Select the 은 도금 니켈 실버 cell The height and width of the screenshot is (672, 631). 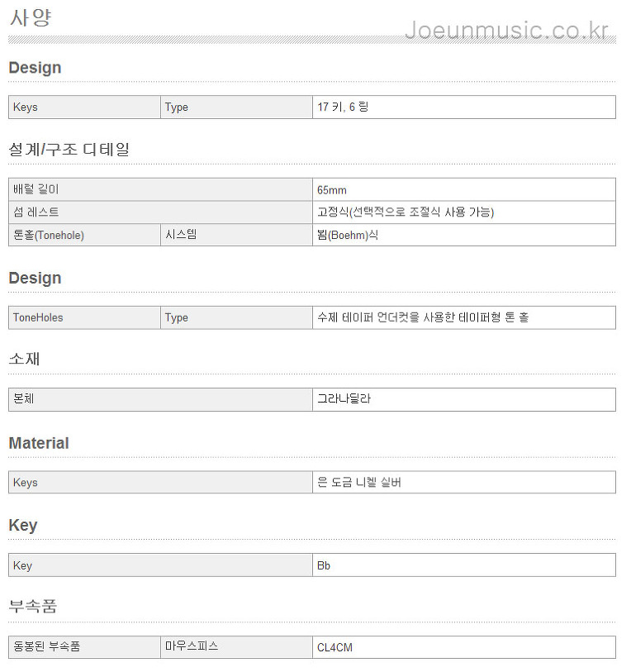point(464,482)
